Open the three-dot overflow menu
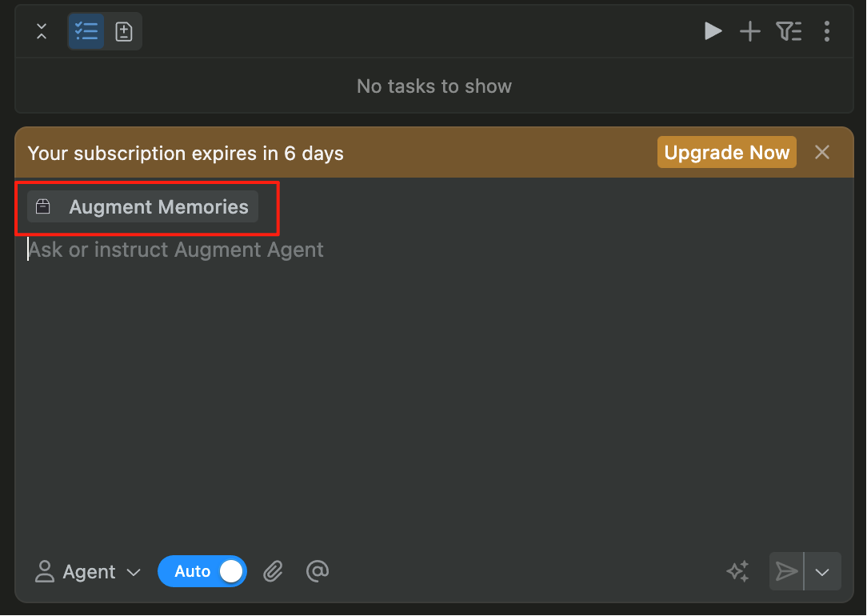Viewport: 867px width, 616px height. tap(827, 31)
